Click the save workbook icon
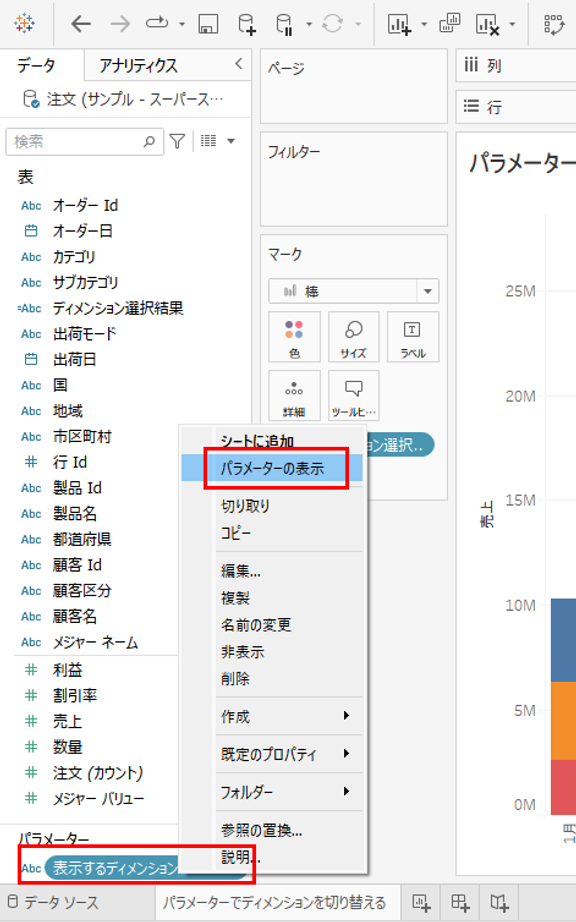Viewport: 576px width, 922px height. pos(208,24)
